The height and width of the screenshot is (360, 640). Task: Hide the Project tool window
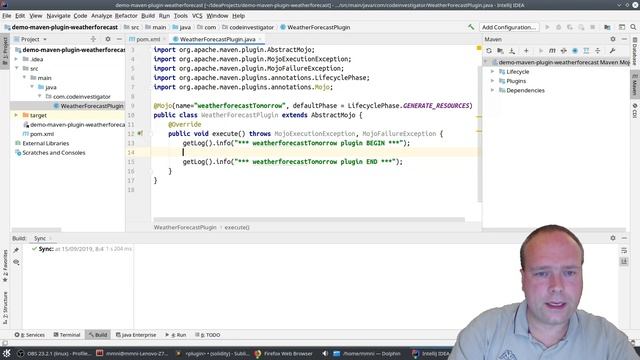pyautogui.click(x=119, y=39)
